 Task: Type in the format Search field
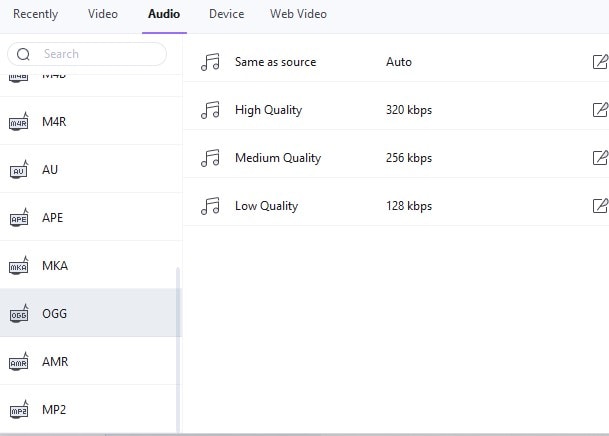point(100,54)
